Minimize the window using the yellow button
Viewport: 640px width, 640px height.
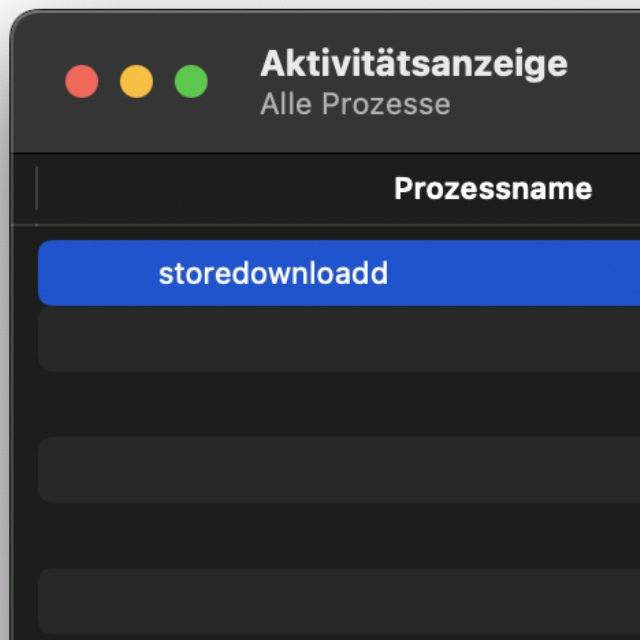point(137,82)
